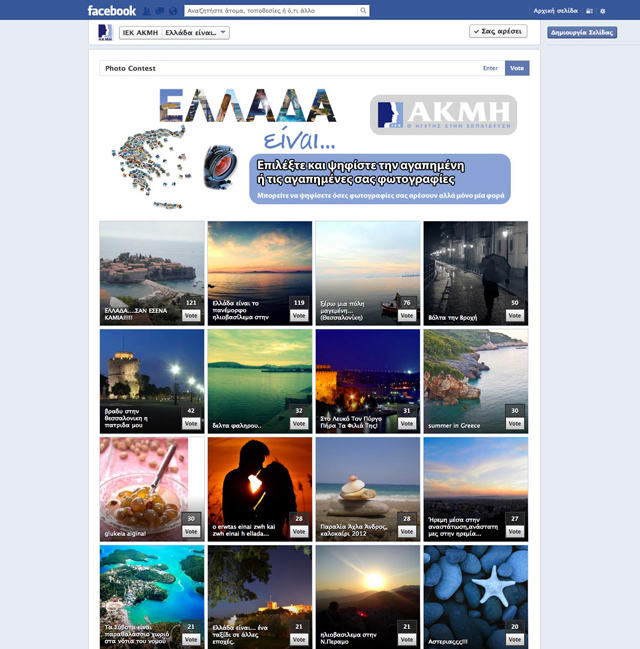Open messages icon in top bar
640x649 pixels.
(x=159, y=11)
